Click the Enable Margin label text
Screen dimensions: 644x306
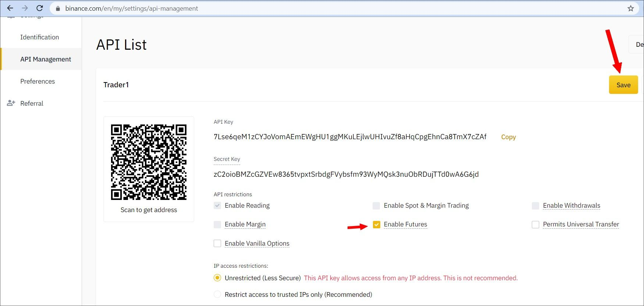click(x=245, y=224)
